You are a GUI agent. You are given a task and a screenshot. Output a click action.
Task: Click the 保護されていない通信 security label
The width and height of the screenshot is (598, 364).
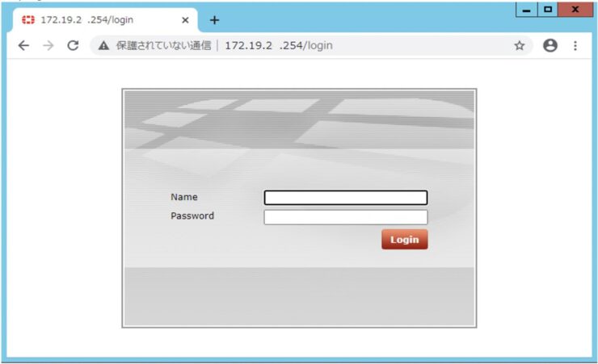163,46
